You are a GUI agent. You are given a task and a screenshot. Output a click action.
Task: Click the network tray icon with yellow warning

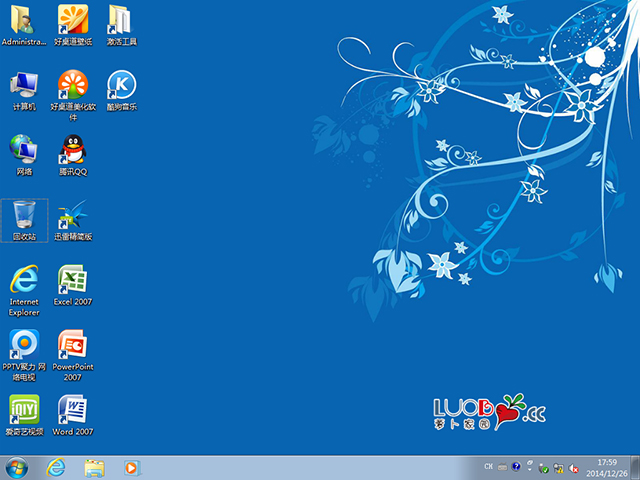[558, 469]
